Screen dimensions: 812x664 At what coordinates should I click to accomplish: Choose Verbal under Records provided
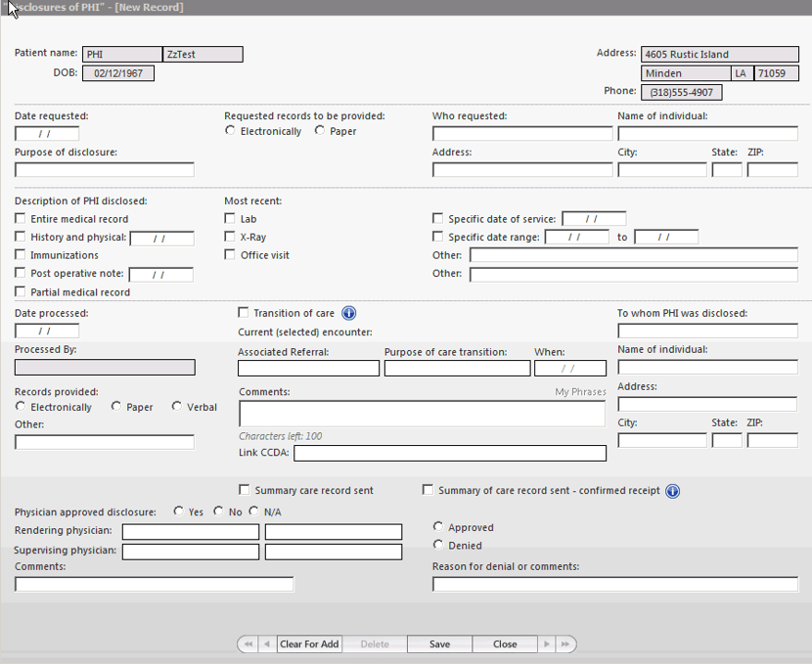click(176, 407)
